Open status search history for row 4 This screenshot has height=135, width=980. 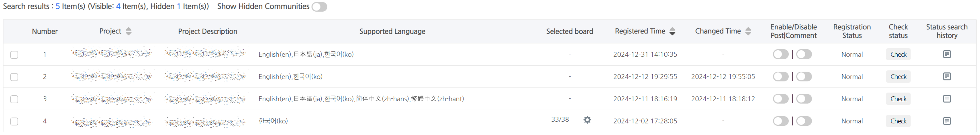point(947,121)
